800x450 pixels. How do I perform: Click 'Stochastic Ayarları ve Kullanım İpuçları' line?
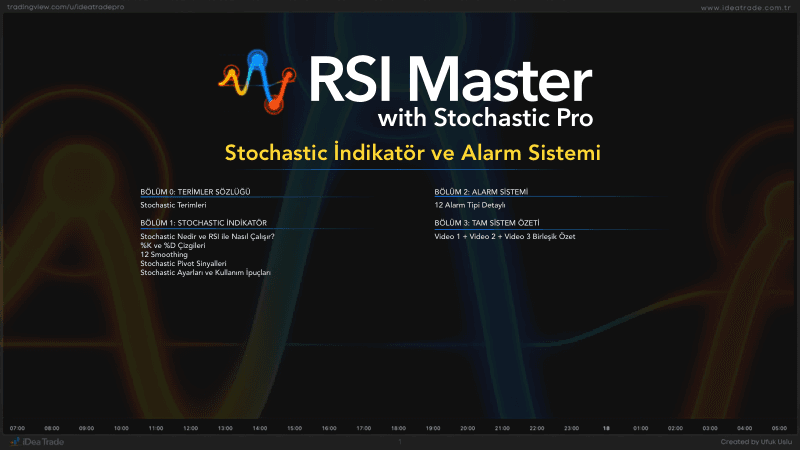coord(206,272)
